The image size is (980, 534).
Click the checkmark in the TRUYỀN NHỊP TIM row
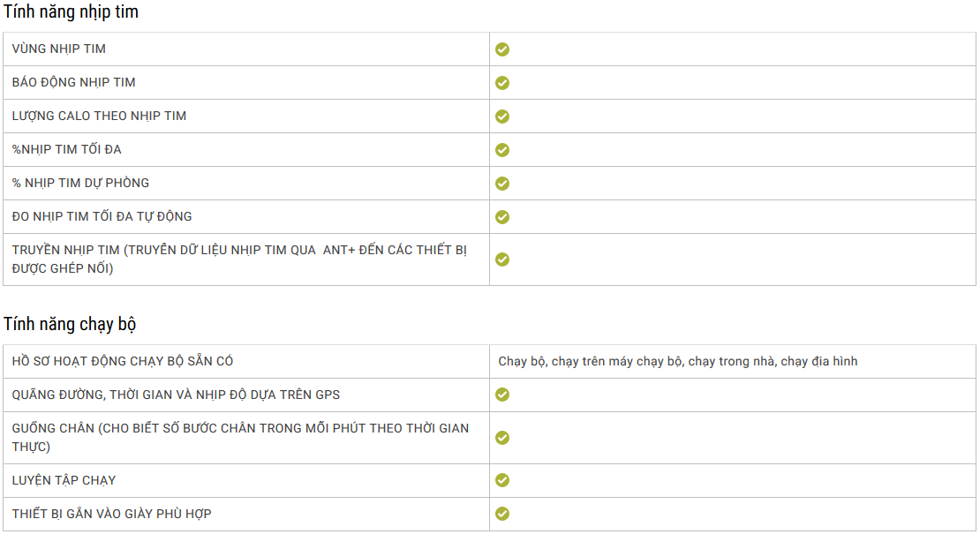coord(501,259)
